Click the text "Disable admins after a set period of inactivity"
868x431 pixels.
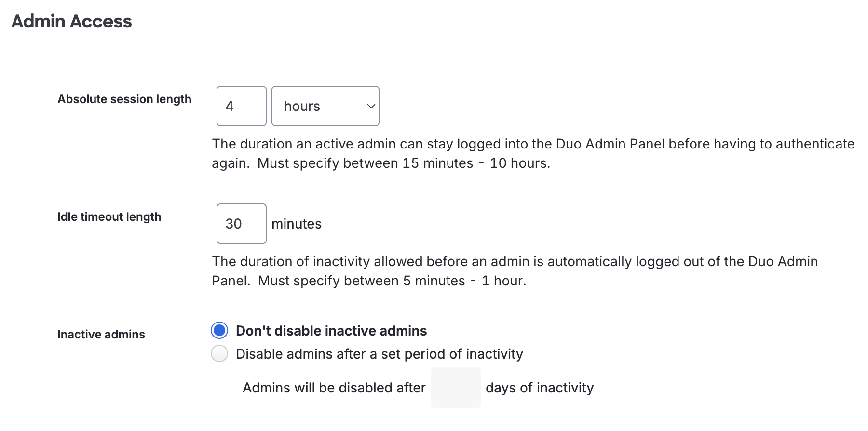pyautogui.click(x=379, y=353)
